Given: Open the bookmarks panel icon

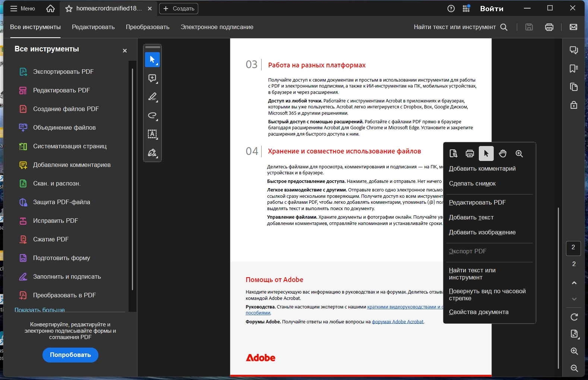Looking at the screenshot, I should coord(574,69).
